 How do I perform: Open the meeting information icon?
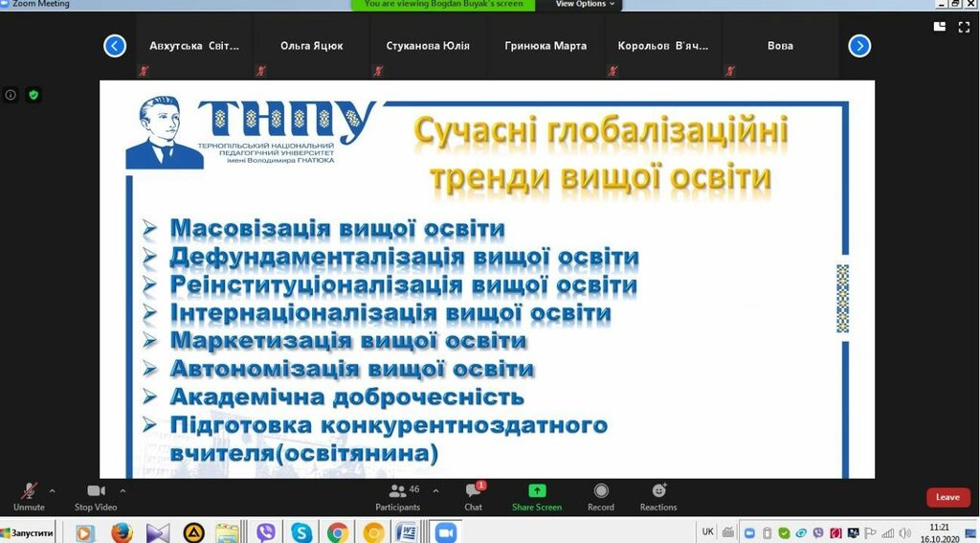click(11, 95)
